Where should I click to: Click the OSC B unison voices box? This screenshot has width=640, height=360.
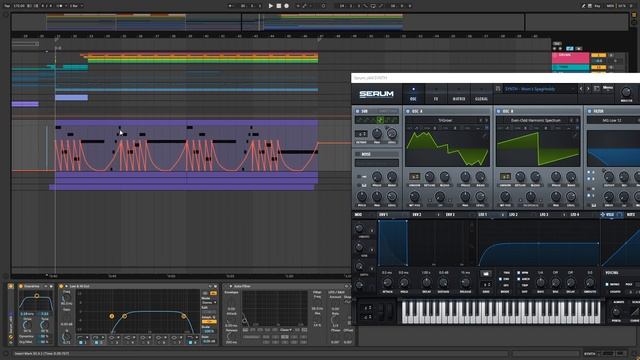point(505,177)
